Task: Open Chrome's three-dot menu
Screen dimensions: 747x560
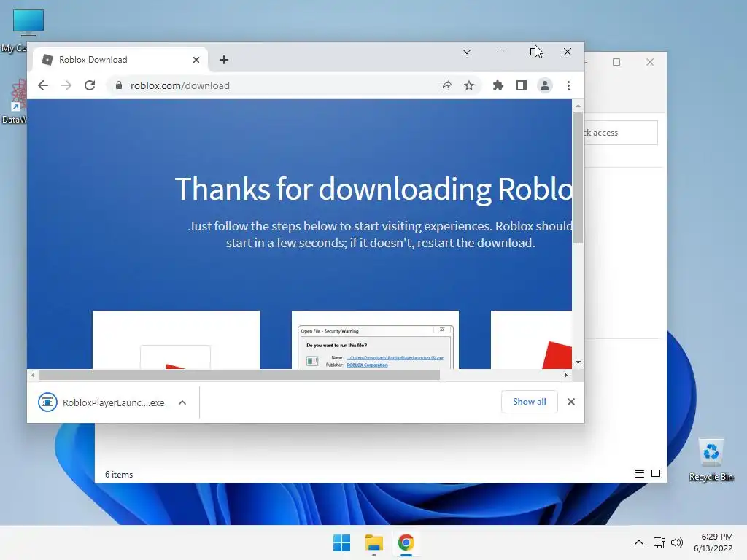Action: 568,86
